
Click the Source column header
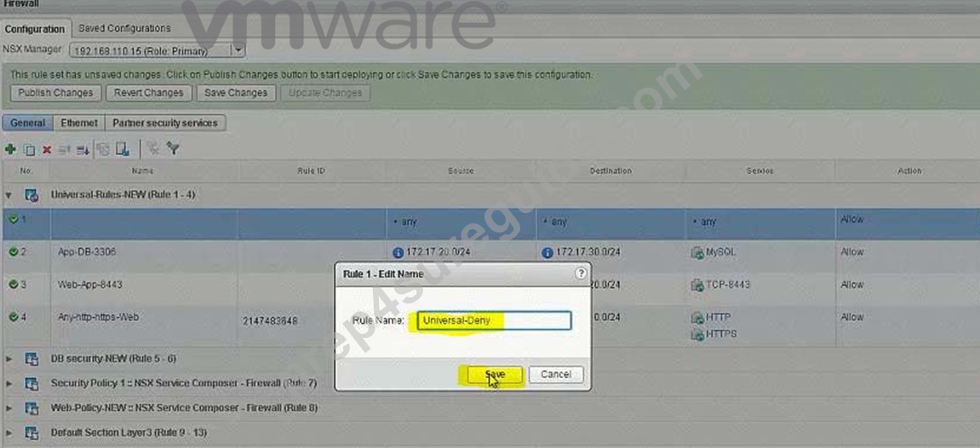(x=461, y=171)
